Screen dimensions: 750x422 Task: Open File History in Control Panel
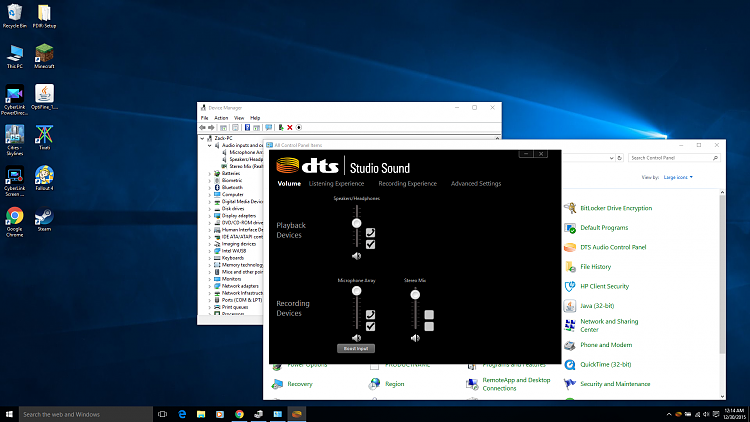[595, 267]
